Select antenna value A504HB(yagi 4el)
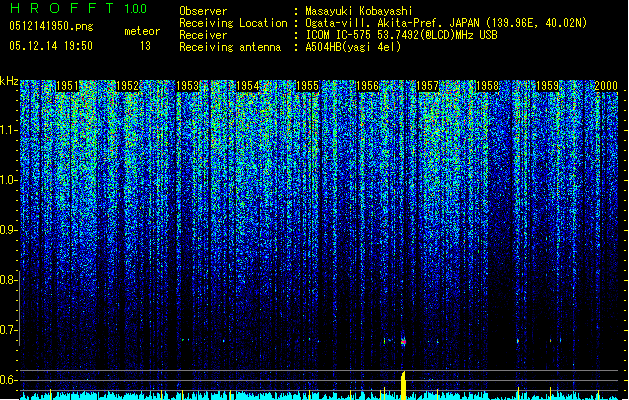This screenshot has height=400, width=629. 353,47
